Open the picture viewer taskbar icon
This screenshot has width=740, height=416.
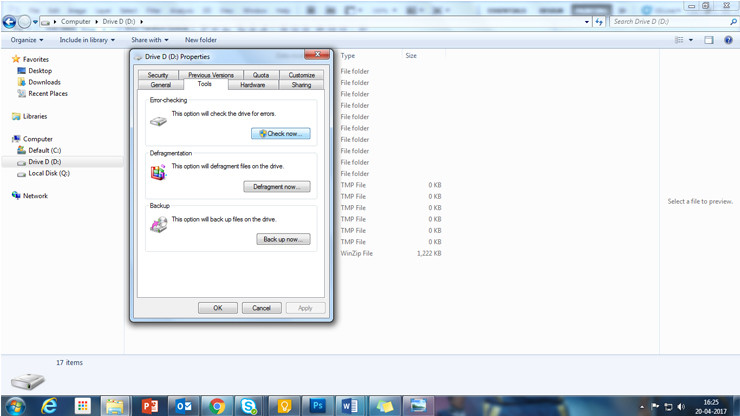[x=418, y=406]
